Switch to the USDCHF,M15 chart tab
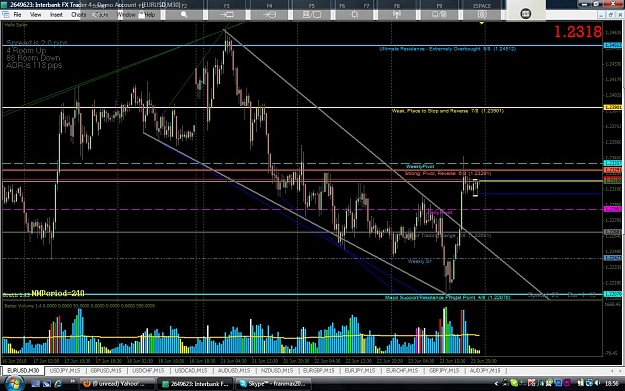 coord(148,371)
